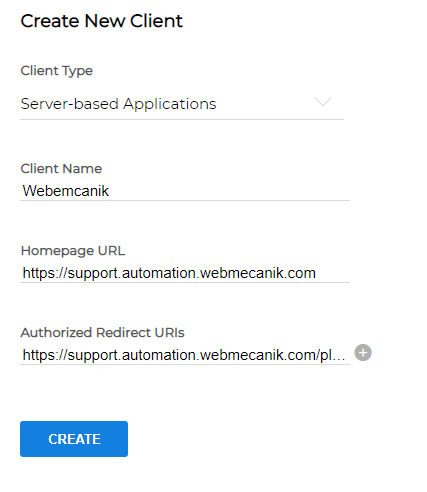Screen dimensions: 427x492
Task: Click the Create New Client heading
Action: pos(102,21)
